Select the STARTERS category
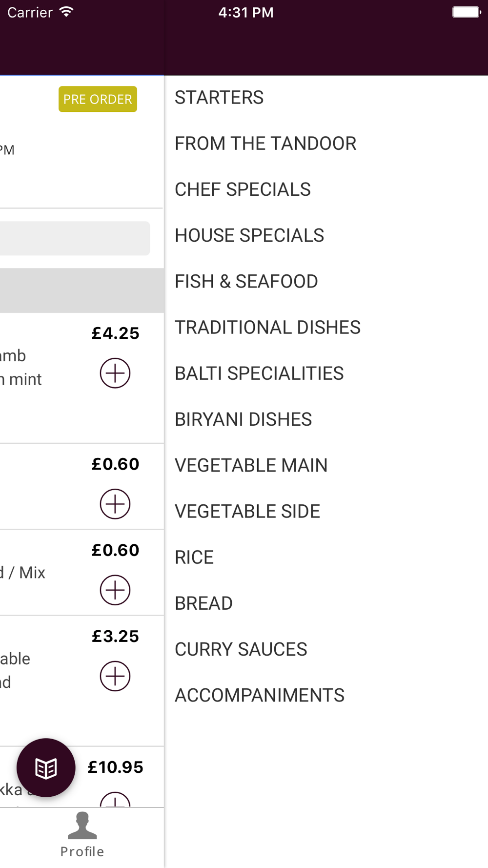Screen dimensions: 488x868 tap(219, 98)
